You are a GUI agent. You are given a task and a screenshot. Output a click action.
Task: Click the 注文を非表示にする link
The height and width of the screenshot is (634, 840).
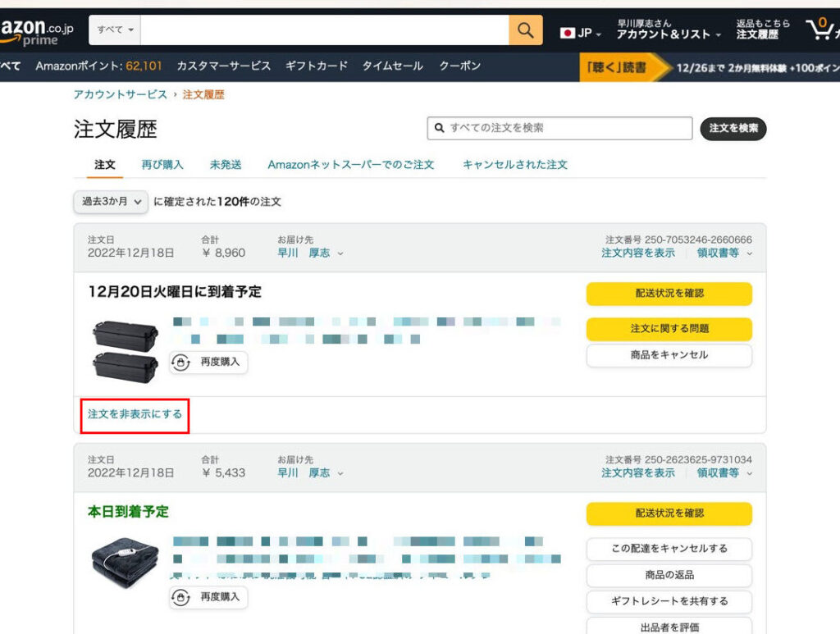135,414
